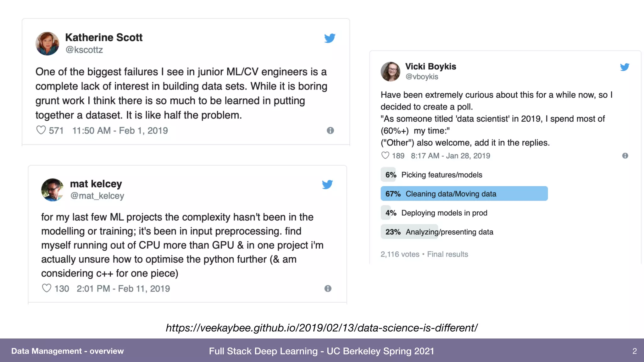Select the Analyzing/presenting data poll option
This screenshot has height=362, width=644.
437,232
